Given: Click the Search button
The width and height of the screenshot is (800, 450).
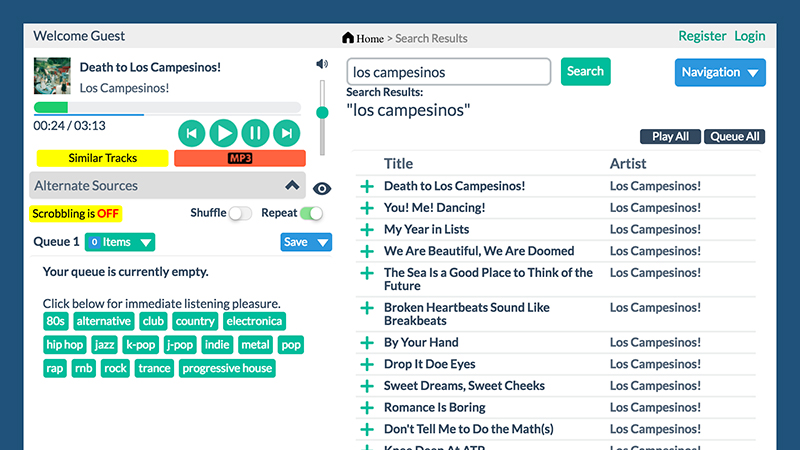Looking at the screenshot, I should (585, 71).
